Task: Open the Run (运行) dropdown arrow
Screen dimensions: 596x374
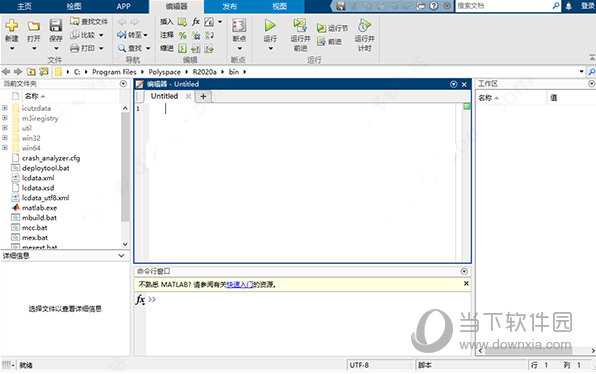Action: tap(271, 49)
